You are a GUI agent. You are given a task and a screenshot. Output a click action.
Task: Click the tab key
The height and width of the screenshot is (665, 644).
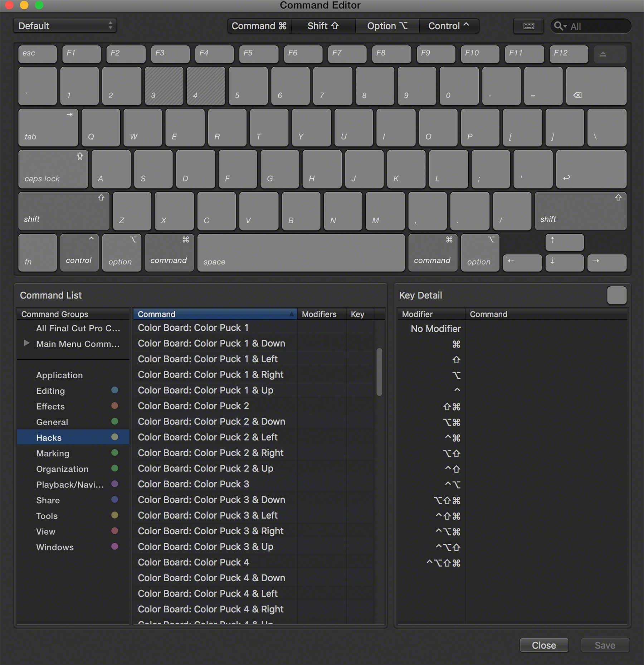[48, 128]
